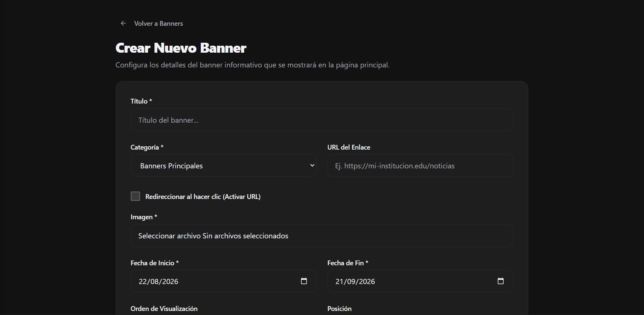The width and height of the screenshot is (644, 315).
Task: Click the Título * label
Action: tap(141, 101)
